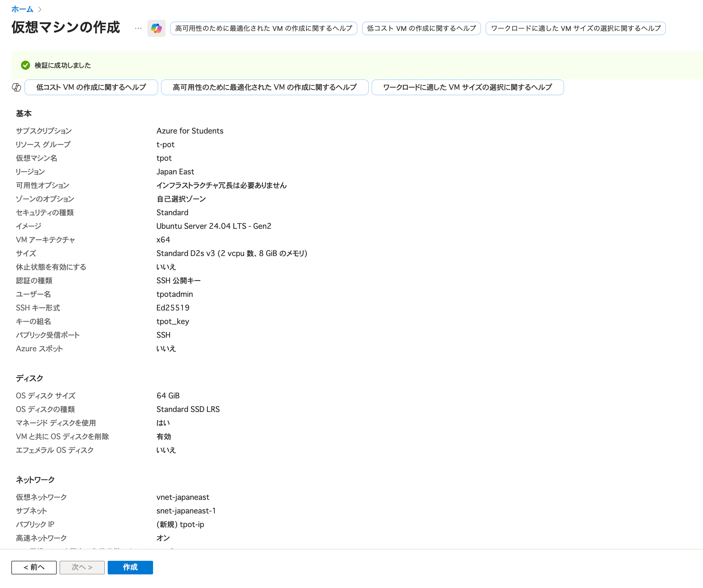Click the セキュリティの種類 label
The image size is (703, 588).
tap(45, 213)
